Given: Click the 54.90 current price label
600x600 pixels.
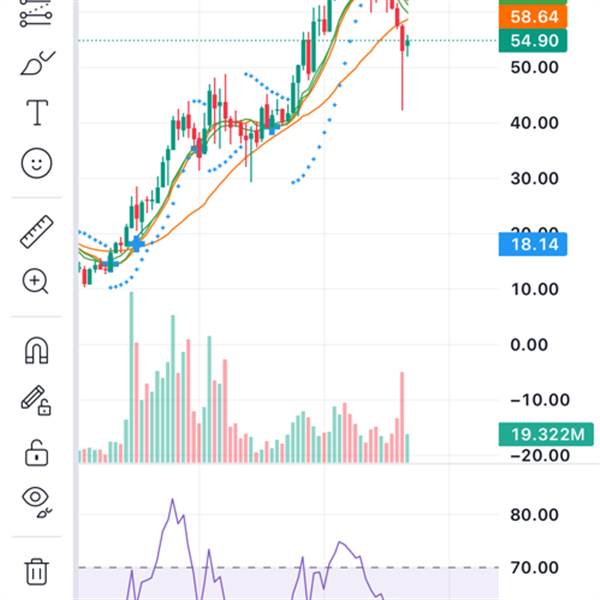Looking at the screenshot, I should pyautogui.click(x=533, y=41).
